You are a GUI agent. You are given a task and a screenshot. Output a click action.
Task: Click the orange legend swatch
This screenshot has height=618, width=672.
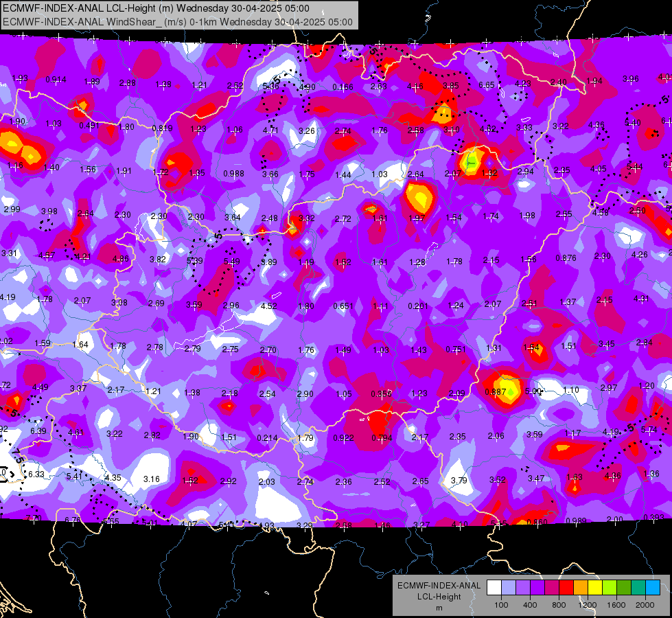(581, 588)
